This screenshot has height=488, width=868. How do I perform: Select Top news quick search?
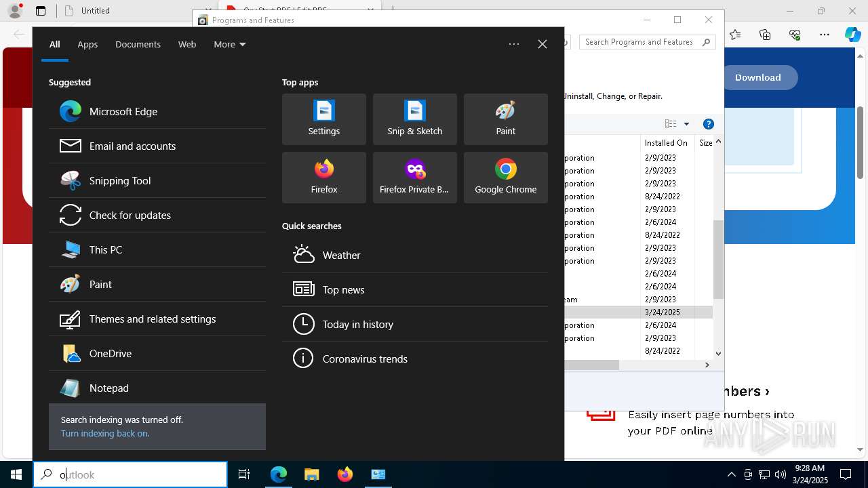pyautogui.click(x=415, y=290)
